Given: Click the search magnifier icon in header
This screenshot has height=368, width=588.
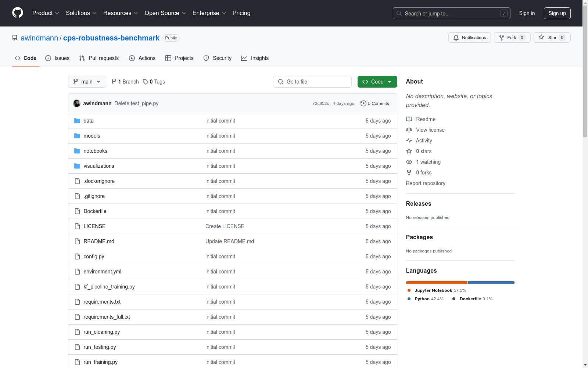Looking at the screenshot, I should click(399, 13).
